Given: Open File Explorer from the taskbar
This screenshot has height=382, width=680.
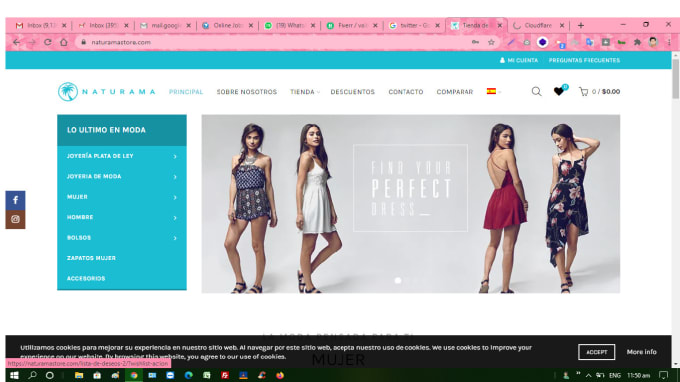Looking at the screenshot, I should (x=78, y=375).
